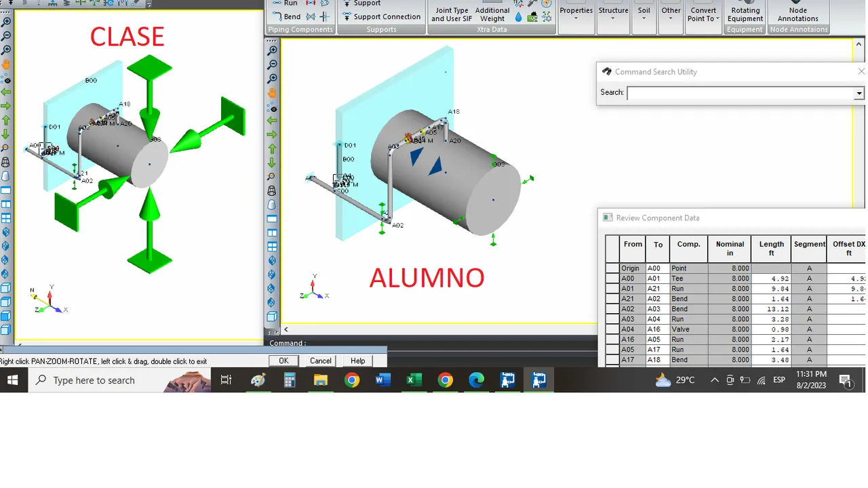The image size is (868, 488).
Task: Open Excel from the Windows taskbar
Action: [414, 380]
